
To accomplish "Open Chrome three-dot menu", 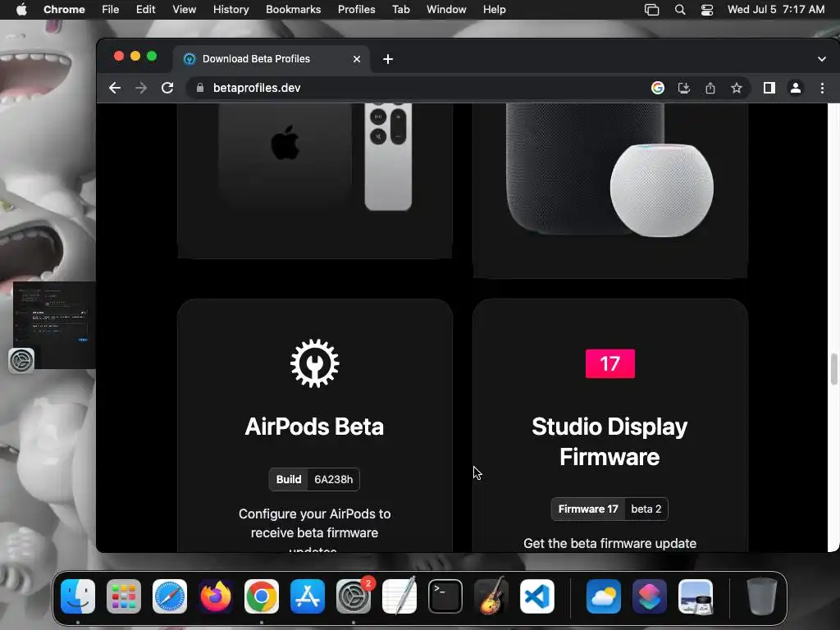I will click(822, 88).
